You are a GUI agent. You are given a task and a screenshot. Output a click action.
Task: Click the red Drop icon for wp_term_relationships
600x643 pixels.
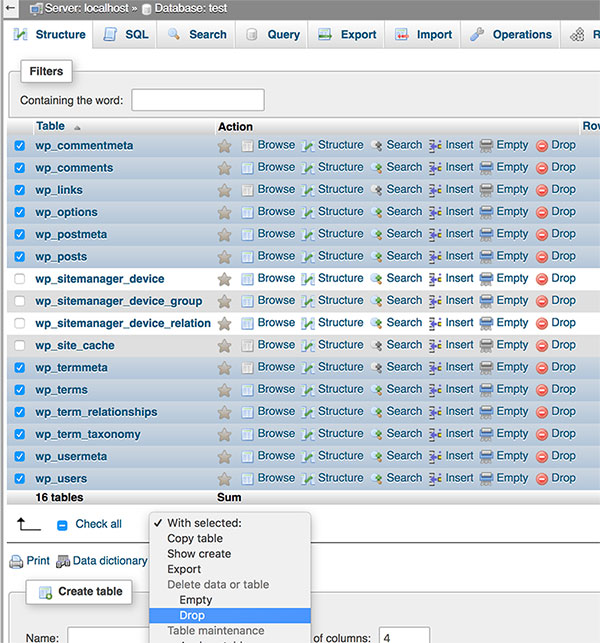tap(542, 412)
